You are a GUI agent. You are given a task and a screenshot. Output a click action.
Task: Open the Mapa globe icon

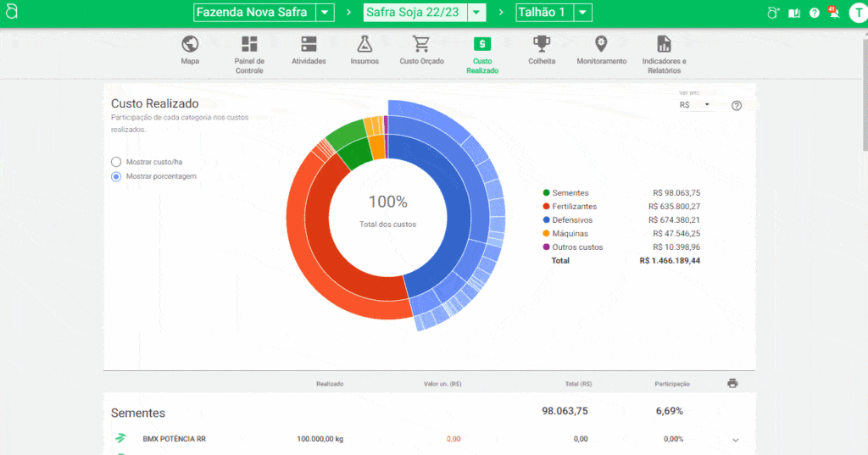click(x=190, y=44)
